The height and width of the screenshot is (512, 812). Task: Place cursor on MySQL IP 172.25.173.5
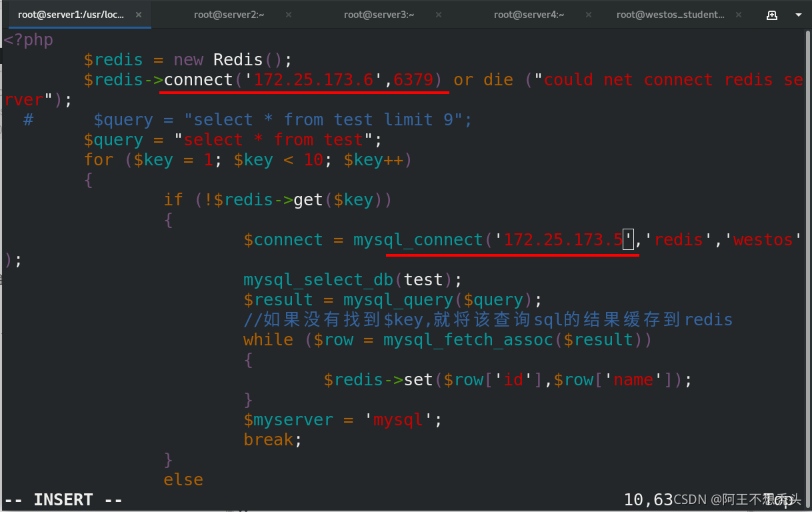click(x=563, y=240)
